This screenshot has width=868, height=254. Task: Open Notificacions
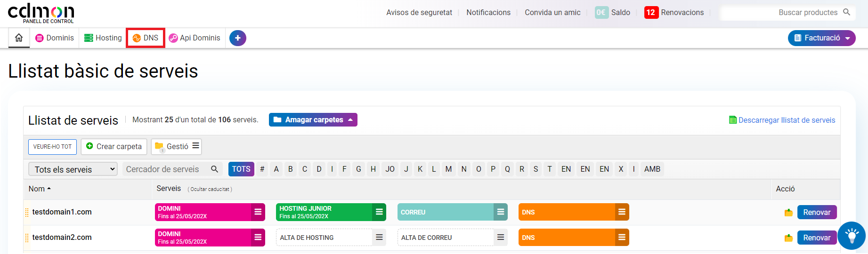488,12
